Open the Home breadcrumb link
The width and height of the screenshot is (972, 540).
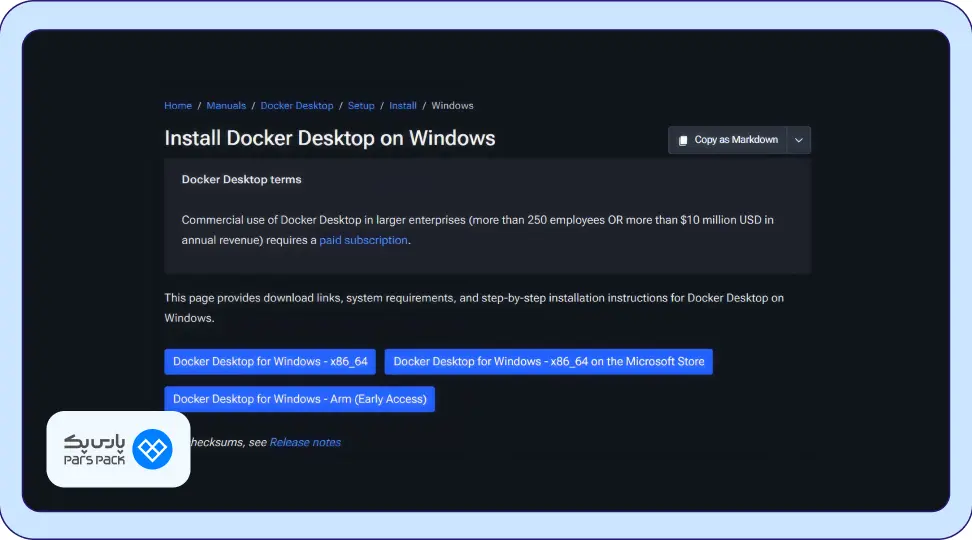178,106
